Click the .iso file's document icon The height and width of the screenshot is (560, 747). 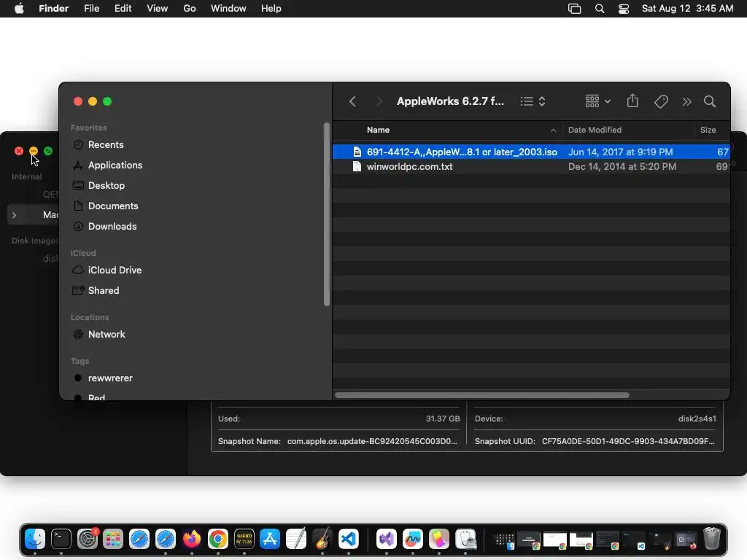(x=357, y=152)
